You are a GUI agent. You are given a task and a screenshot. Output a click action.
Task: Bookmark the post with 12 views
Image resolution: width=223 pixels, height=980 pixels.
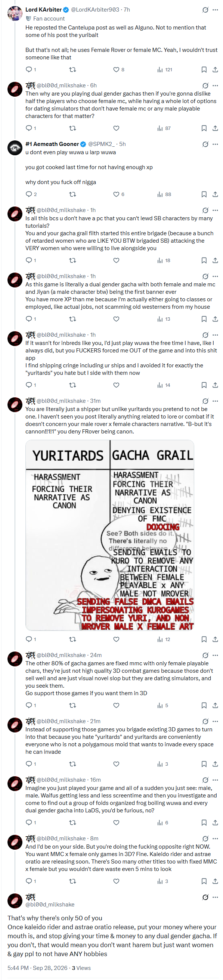204,640
